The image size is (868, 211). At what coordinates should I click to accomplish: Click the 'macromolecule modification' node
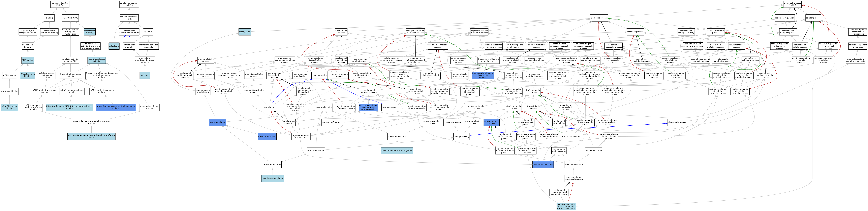click(x=300, y=75)
